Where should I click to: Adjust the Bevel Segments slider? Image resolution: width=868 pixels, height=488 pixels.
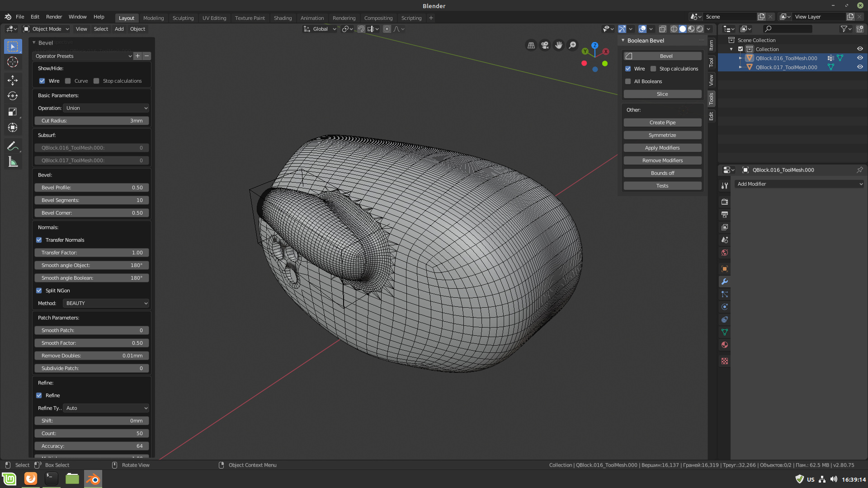[92, 200]
